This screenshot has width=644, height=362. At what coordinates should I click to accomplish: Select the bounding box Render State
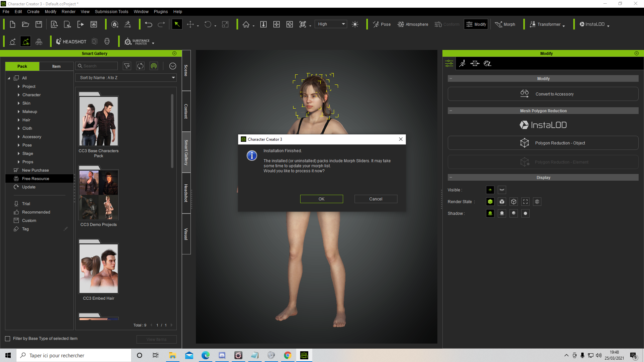pyautogui.click(x=525, y=202)
